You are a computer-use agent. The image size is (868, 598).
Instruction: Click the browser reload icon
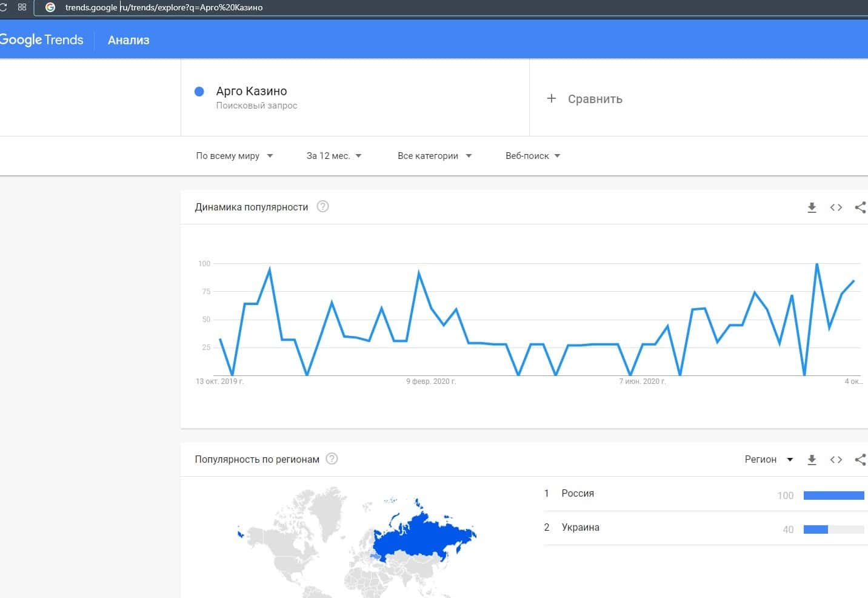3,7
